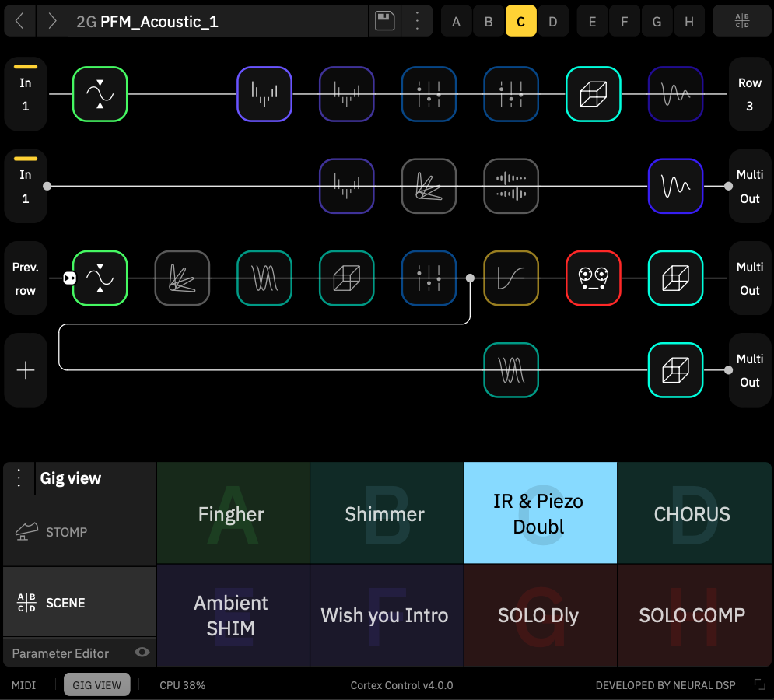Open the Gig view panel three-dot menu
The image size is (774, 700).
point(18,478)
